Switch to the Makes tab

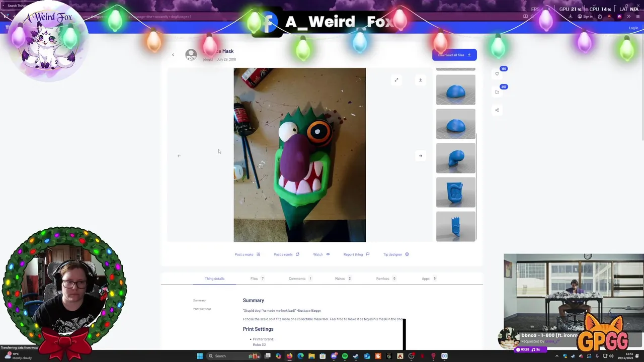tap(343, 279)
